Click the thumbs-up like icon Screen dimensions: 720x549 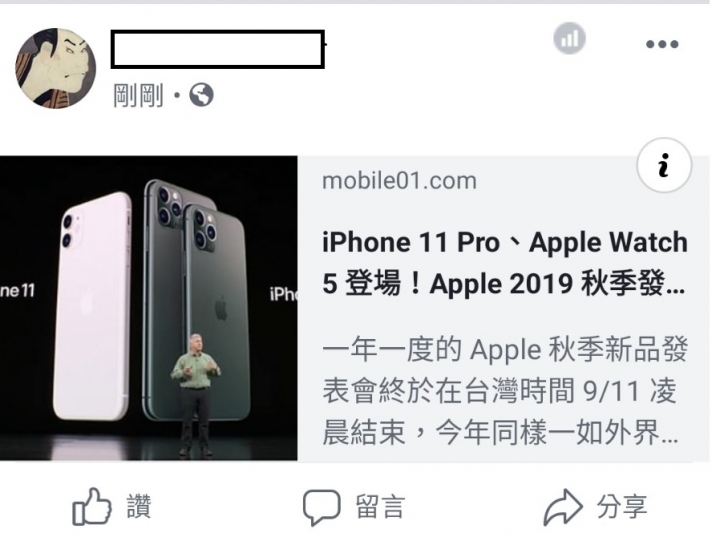coord(92,506)
